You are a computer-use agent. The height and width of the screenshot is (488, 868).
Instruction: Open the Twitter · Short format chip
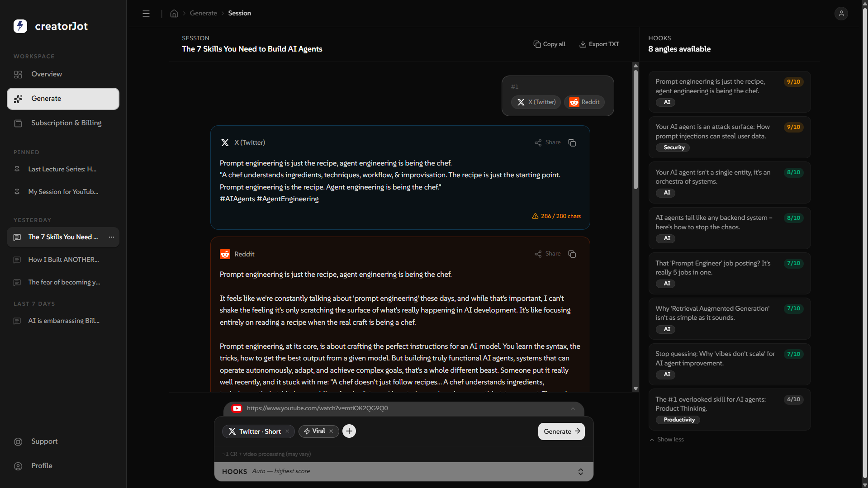click(258, 431)
